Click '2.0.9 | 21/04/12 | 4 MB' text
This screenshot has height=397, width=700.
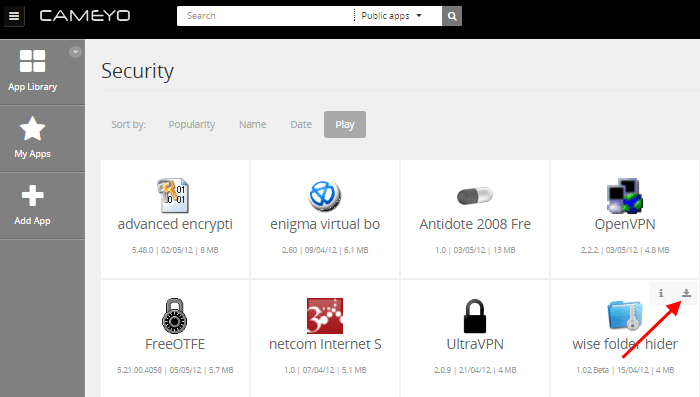[475, 370]
